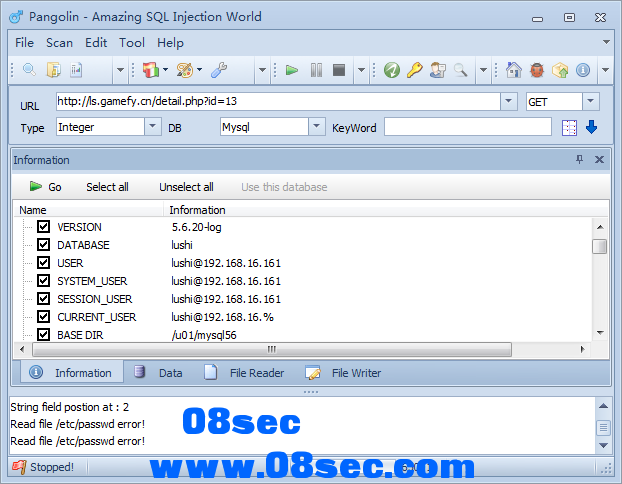The height and width of the screenshot is (484, 622).
Task: Uncheck the CURRENT_USER checkbox
Action: (x=43, y=317)
